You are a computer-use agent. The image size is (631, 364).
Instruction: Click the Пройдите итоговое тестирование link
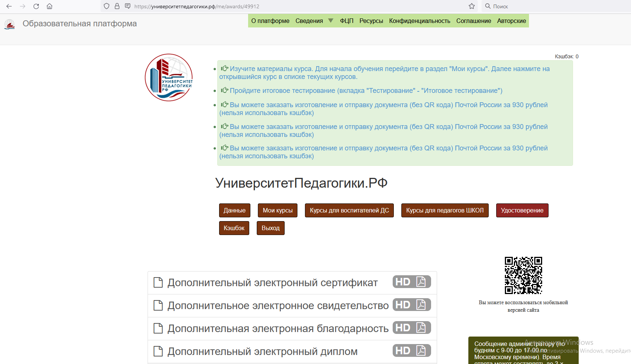pyautogui.click(x=366, y=91)
